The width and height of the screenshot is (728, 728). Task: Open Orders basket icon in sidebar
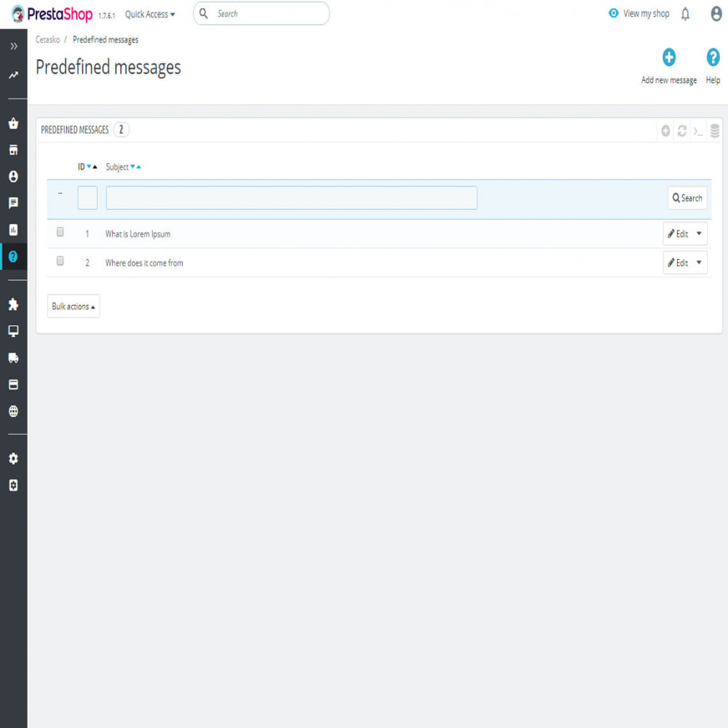click(13, 123)
